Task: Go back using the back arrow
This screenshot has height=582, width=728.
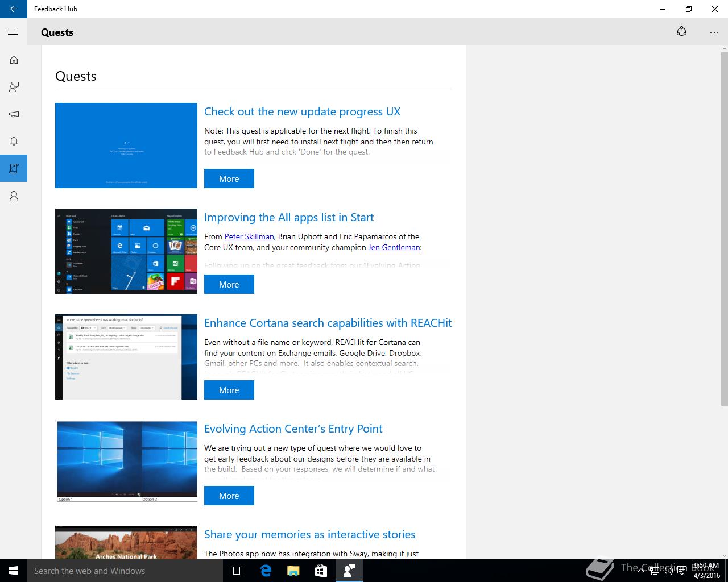Action: (x=14, y=9)
